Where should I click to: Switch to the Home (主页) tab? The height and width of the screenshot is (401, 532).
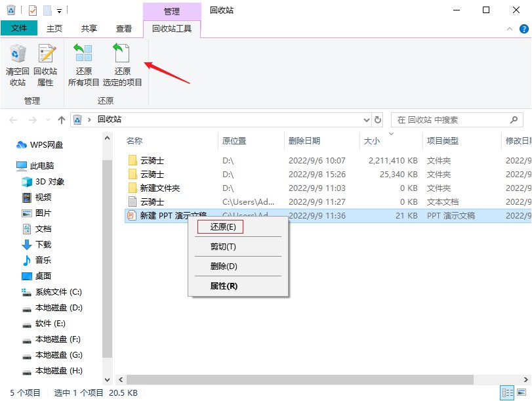coord(54,28)
